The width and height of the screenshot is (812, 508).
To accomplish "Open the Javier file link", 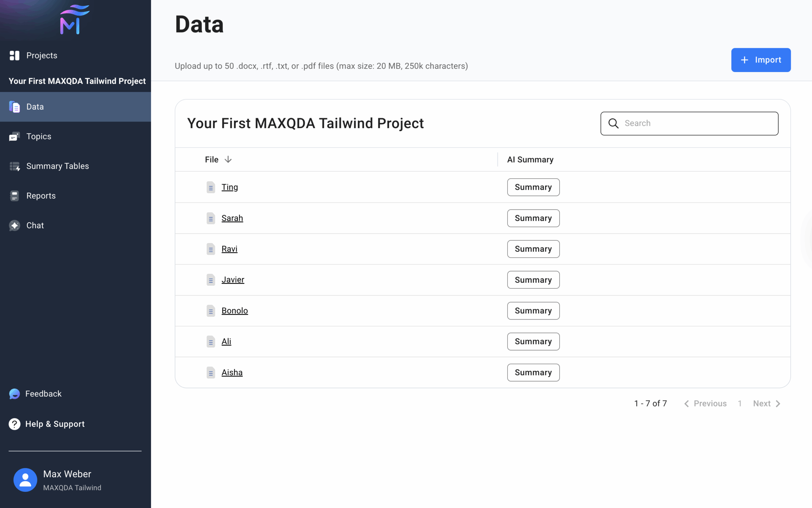I will pos(233,280).
